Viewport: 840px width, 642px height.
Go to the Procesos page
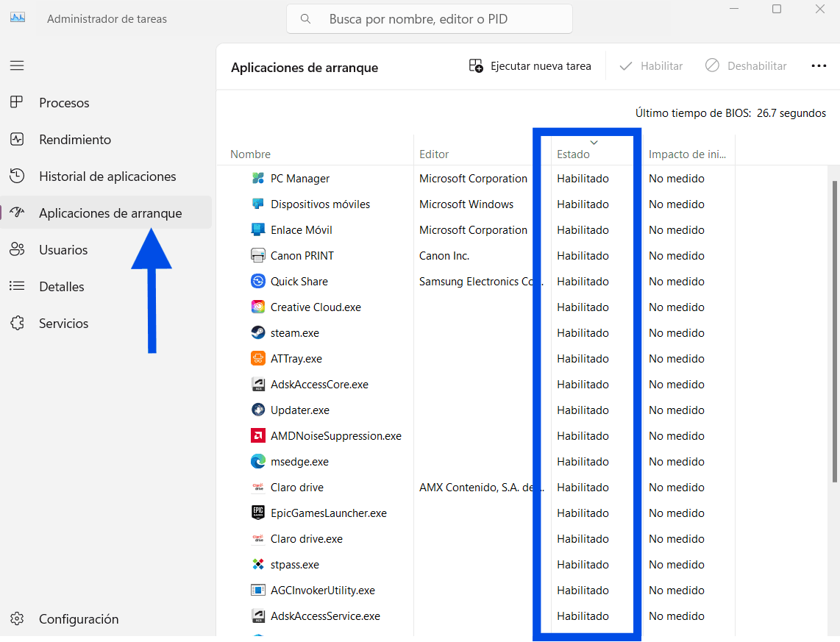click(x=64, y=103)
